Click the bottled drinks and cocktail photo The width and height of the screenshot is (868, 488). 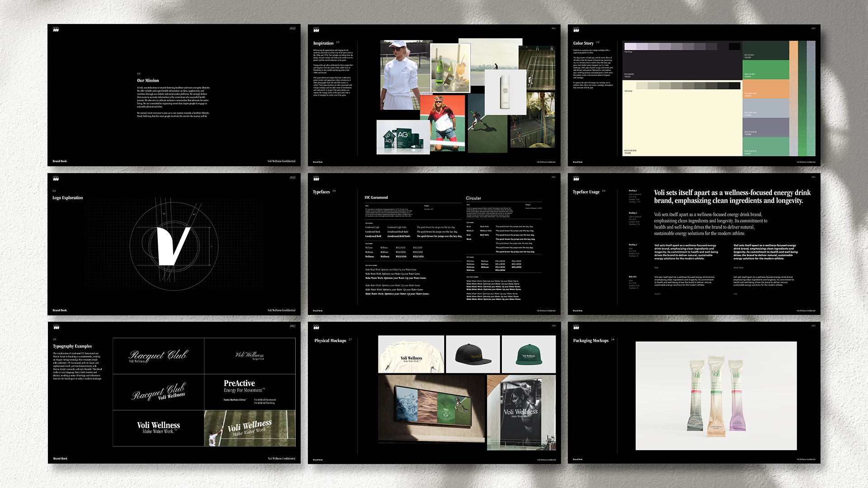pyautogui.click(x=450, y=69)
